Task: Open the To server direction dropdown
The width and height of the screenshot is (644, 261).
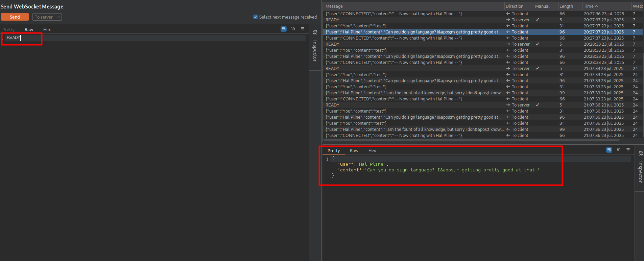Action: point(47,17)
